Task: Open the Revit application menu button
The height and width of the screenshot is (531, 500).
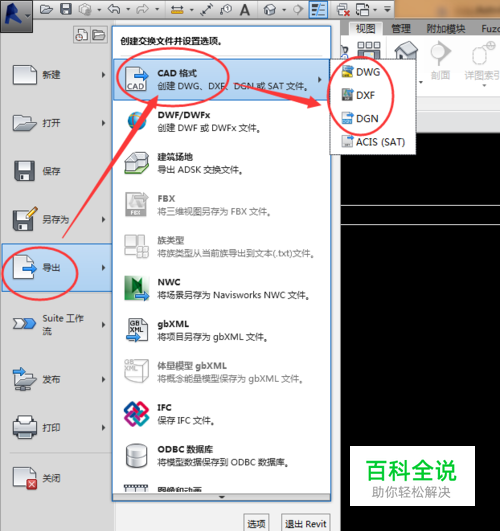Action: (16, 15)
